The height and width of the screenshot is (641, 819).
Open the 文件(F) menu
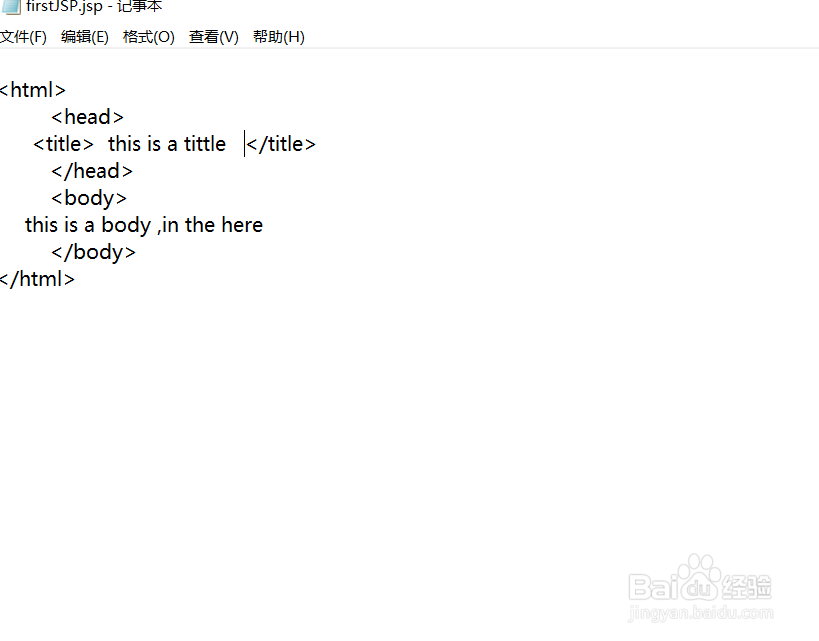[23, 37]
